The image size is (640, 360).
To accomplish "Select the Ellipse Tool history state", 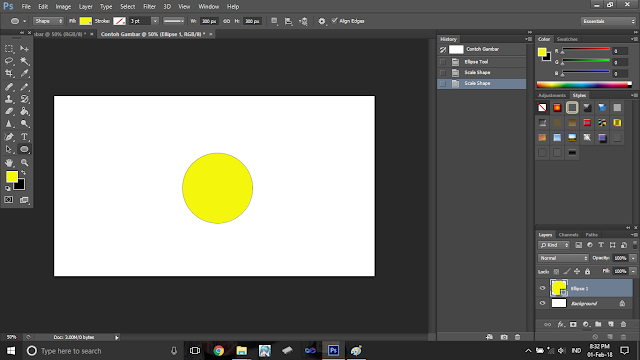I will click(482, 62).
